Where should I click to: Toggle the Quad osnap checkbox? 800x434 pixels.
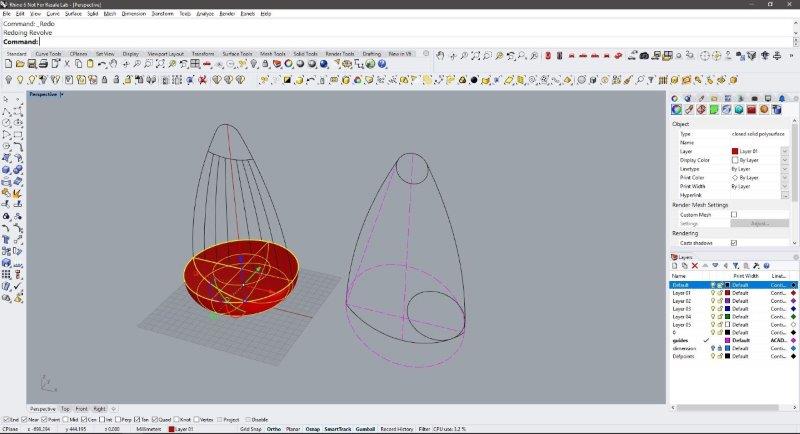pyautogui.click(x=155, y=420)
